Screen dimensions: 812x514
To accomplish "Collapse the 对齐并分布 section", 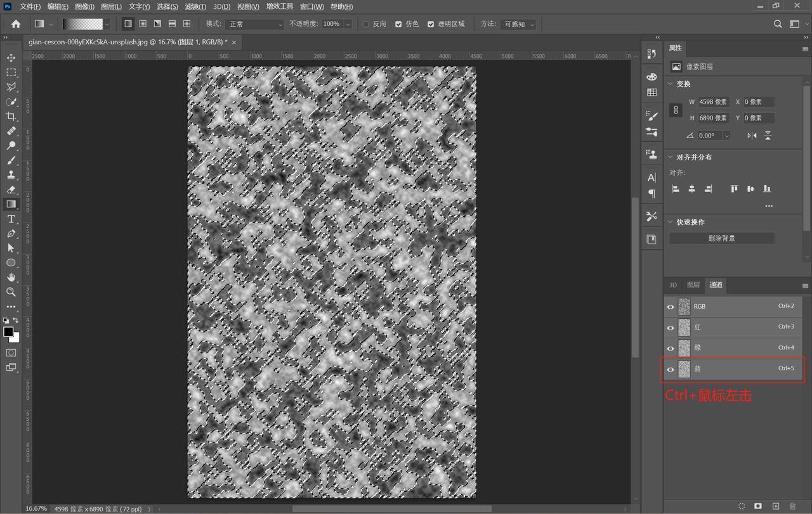I will [671, 157].
